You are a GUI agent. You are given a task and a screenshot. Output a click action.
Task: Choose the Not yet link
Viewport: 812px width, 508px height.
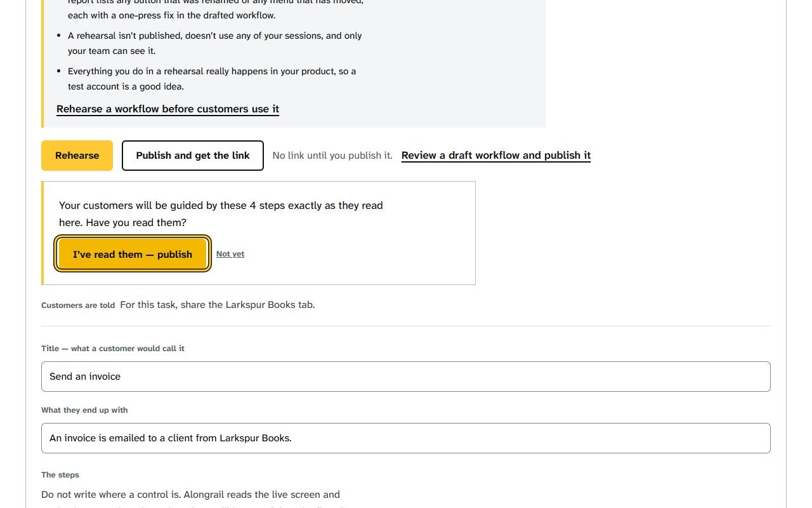230,254
